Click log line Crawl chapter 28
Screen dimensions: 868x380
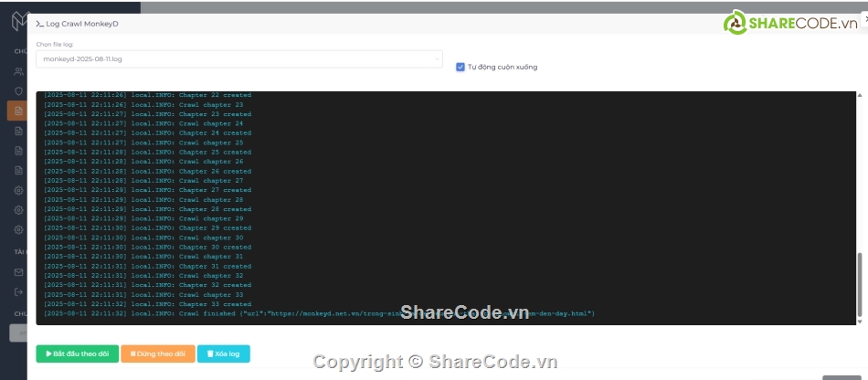coord(143,200)
